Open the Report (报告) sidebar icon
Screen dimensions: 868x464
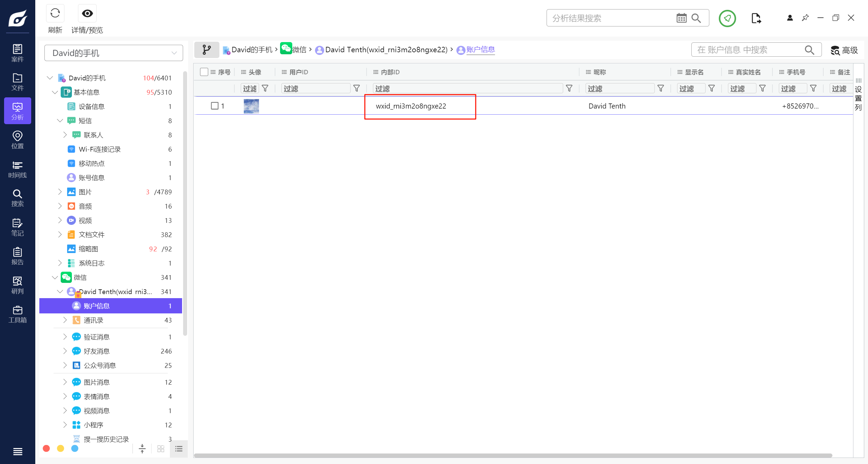coord(17,256)
